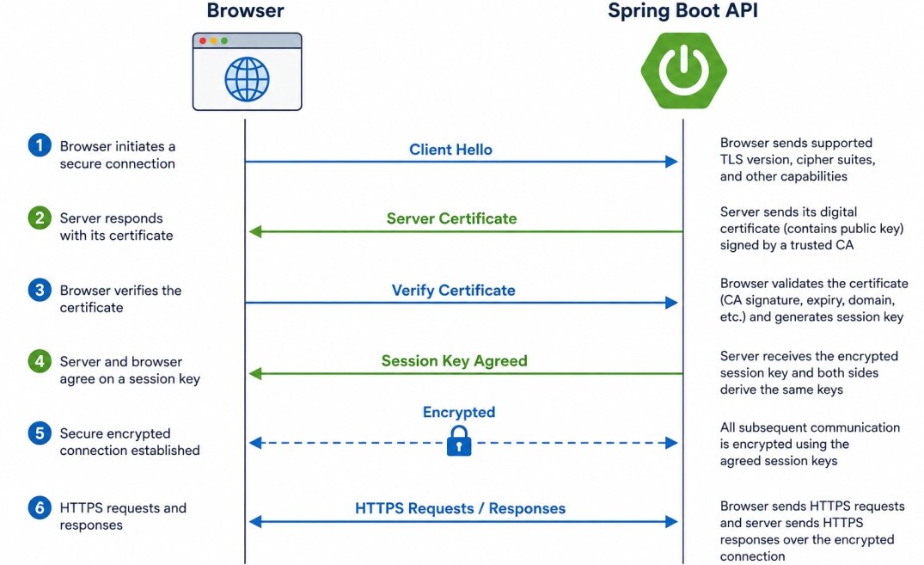This screenshot has width=924, height=565.
Task: Click the "Session Key Agreed" label
Action: [455, 361]
